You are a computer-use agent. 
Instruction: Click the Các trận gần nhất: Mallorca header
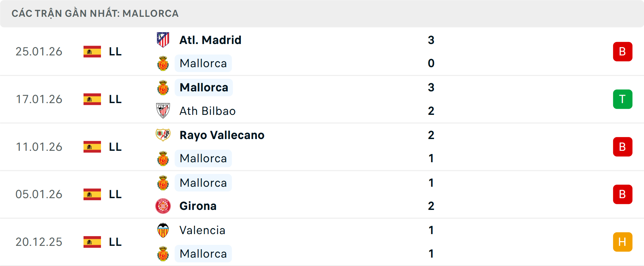click(95, 13)
